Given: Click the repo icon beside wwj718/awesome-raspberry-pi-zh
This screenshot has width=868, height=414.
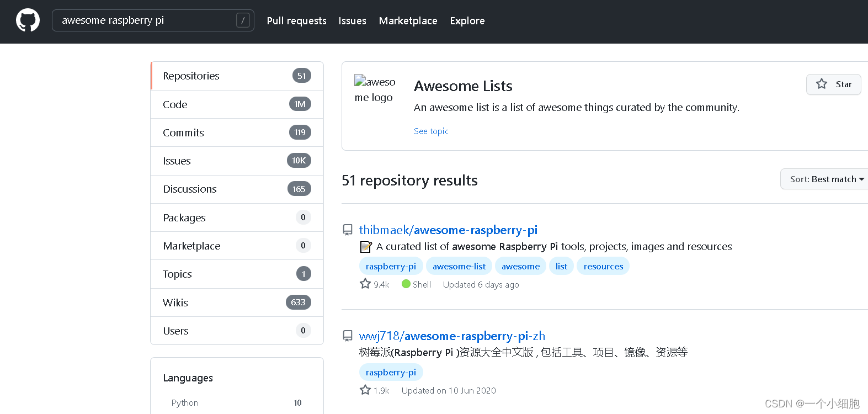Looking at the screenshot, I should tap(348, 336).
